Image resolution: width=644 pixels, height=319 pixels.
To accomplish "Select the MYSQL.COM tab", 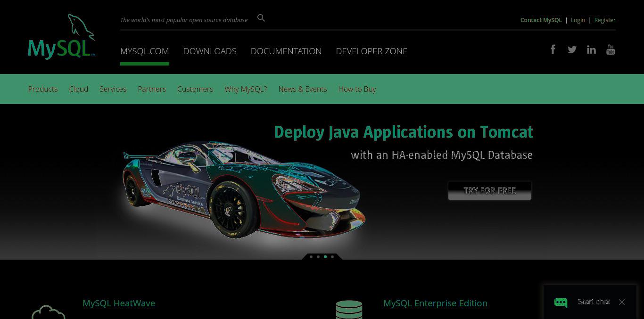I will (x=145, y=51).
